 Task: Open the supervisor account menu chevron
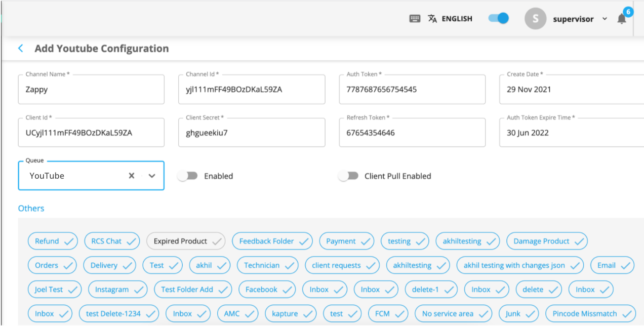pyautogui.click(x=605, y=19)
